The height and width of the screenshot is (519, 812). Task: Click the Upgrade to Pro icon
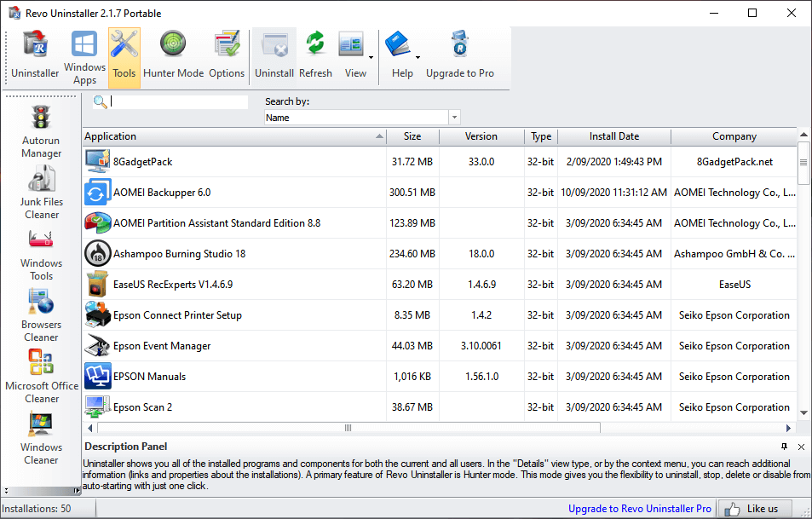[x=460, y=44]
